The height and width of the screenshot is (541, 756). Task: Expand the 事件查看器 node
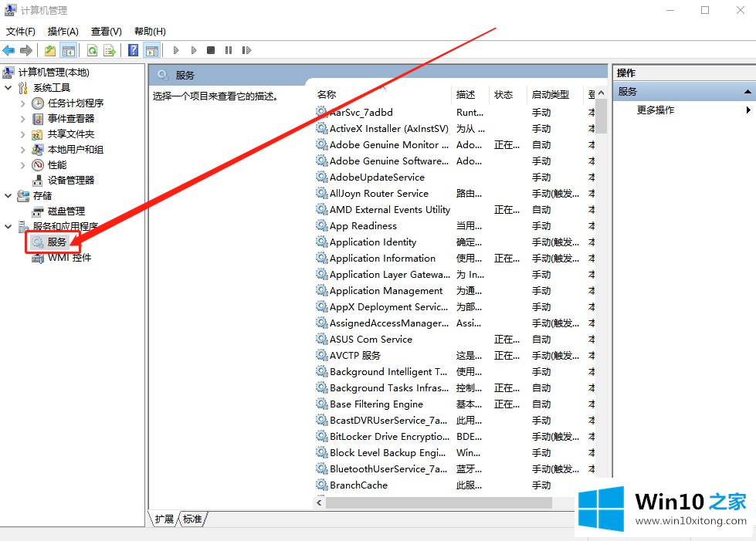(x=22, y=119)
